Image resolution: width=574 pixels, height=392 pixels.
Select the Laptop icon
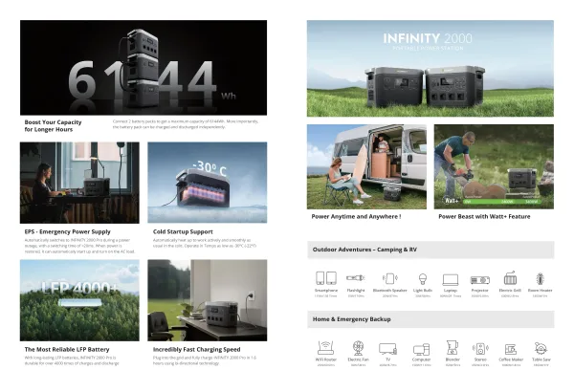tap(451, 279)
